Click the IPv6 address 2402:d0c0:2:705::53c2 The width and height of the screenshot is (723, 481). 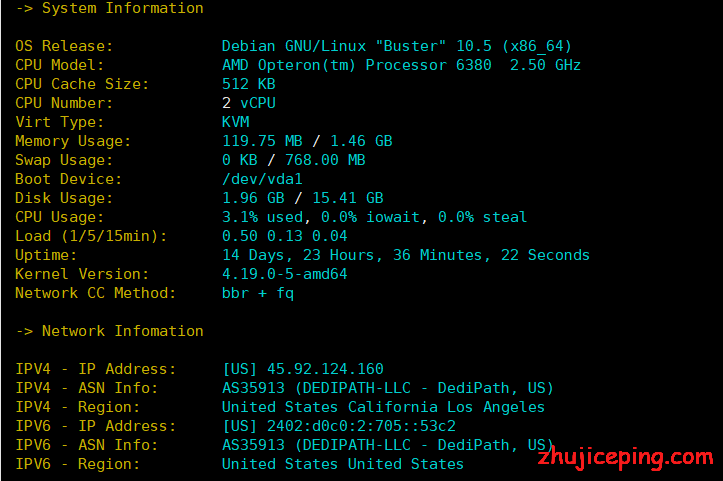point(361,426)
